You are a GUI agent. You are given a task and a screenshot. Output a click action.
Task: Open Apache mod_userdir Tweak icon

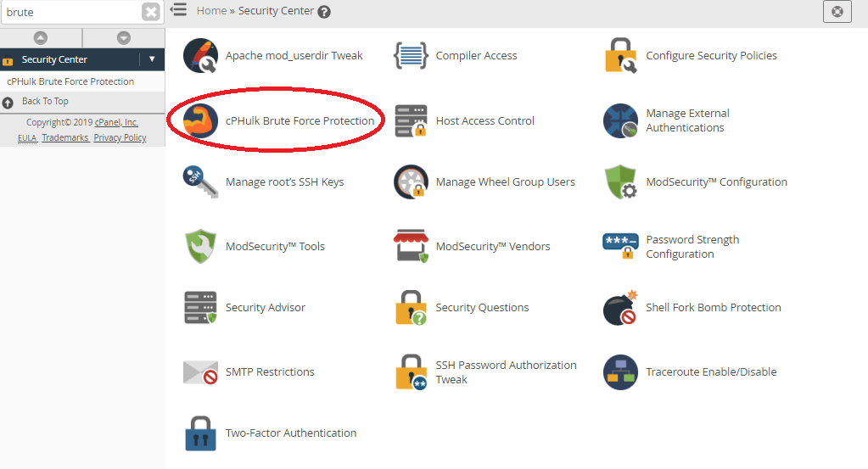(200, 55)
